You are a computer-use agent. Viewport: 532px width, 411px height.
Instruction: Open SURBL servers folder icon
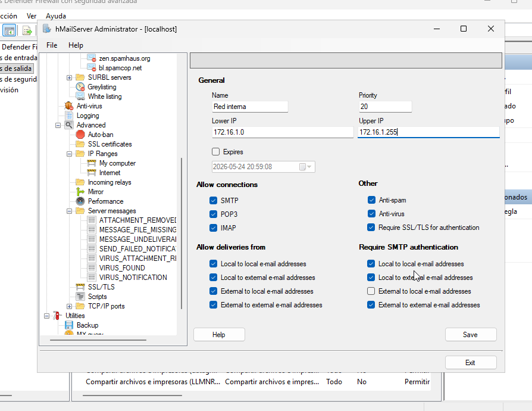coord(80,77)
